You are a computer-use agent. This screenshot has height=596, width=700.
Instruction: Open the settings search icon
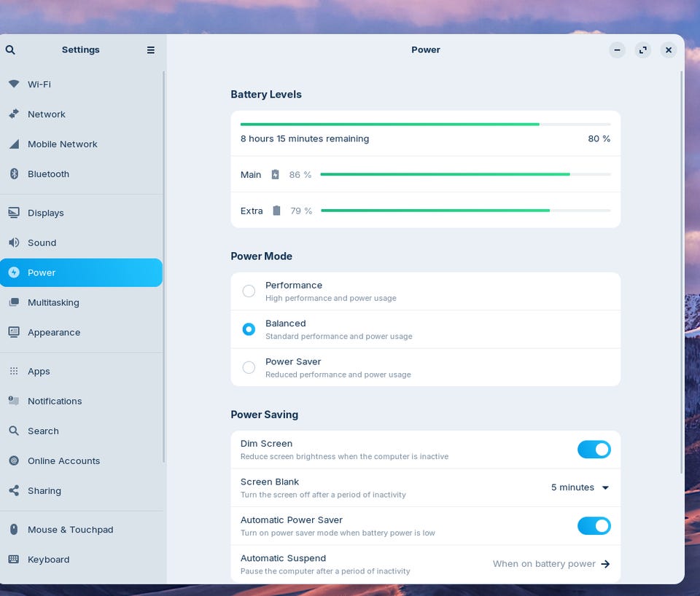(x=10, y=50)
